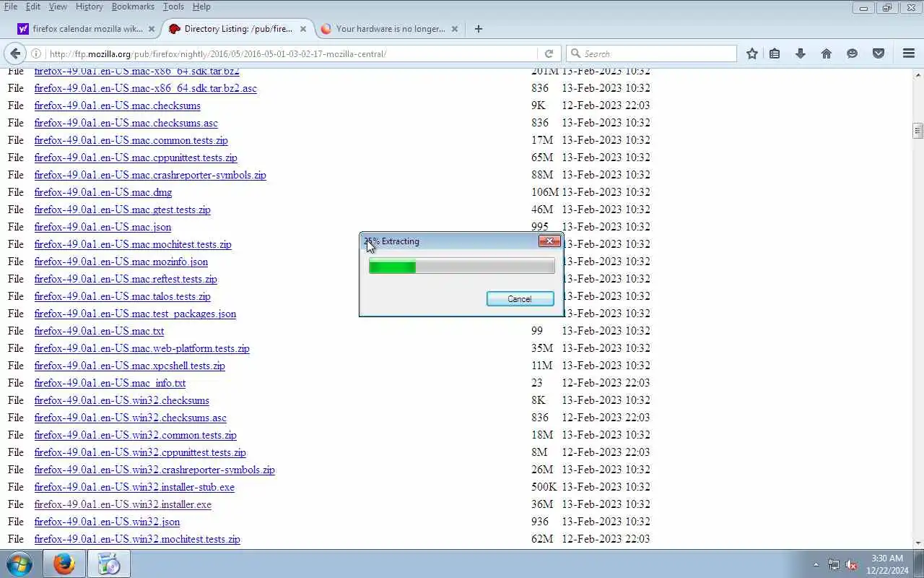Open the mac.crashreporter-symbols.zip link
Image resolution: width=924 pixels, height=578 pixels.
coord(150,175)
